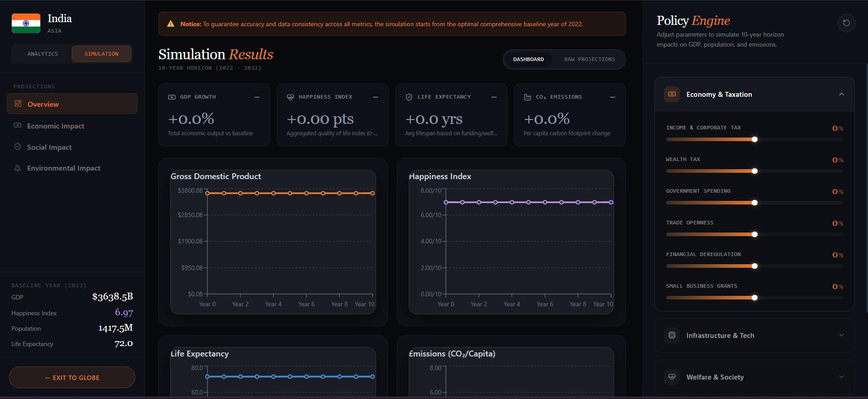Screen dimensions: 868x399
Task: Adjust the Government Spending slider
Action: tap(754, 203)
